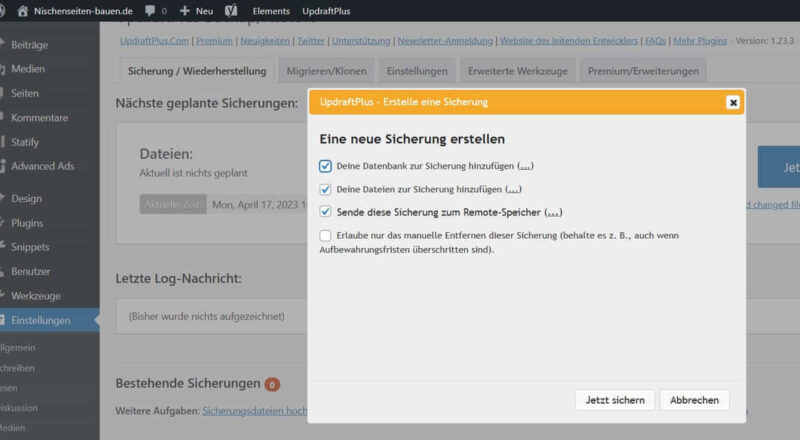Close the UpdraftPlus dialog with the X
Screen dimensions: 800x440
pyautogui.click(x=733, y=103)
